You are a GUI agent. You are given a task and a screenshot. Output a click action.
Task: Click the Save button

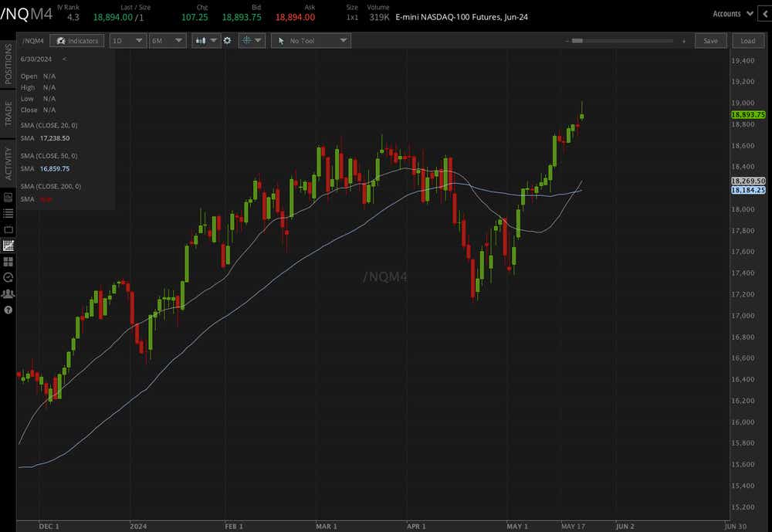click(x=710, y=40)
